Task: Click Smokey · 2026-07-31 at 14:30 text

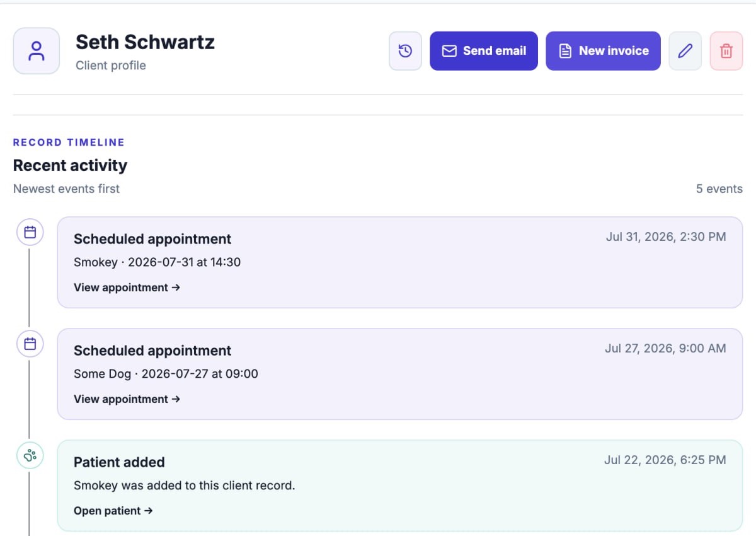Action: [x=157, y=262]
